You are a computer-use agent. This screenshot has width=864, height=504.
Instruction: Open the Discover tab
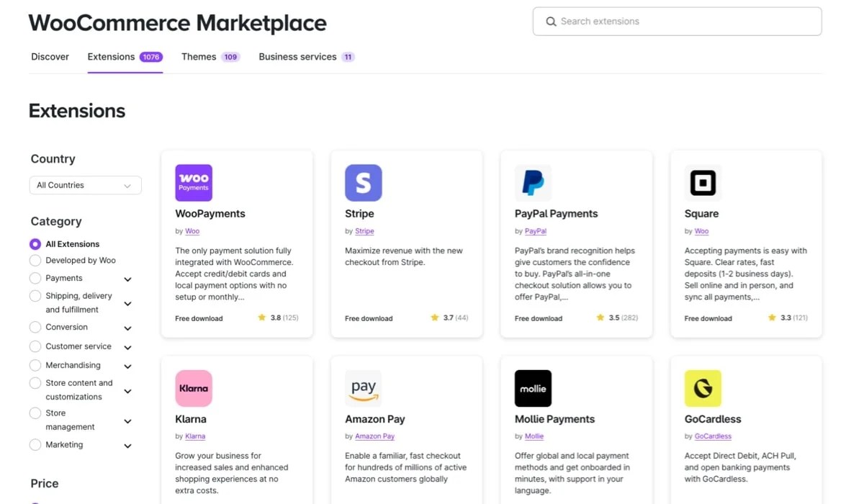click(50, 56)
